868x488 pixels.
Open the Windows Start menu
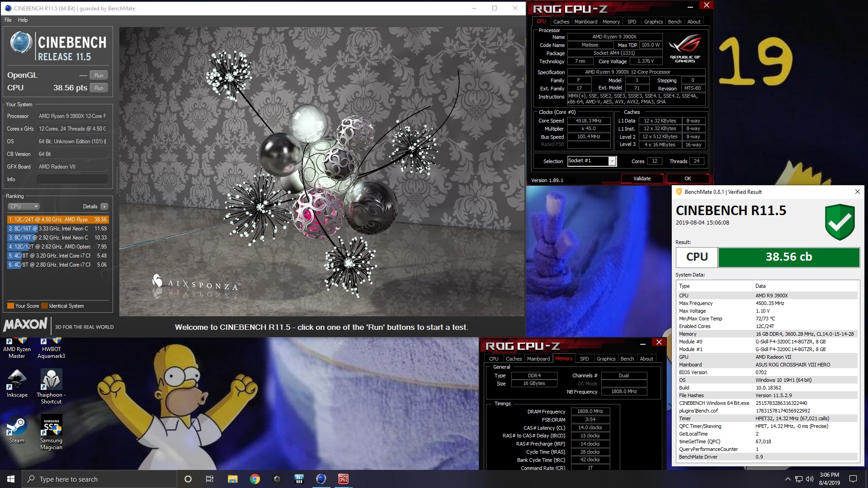point(11,479)
